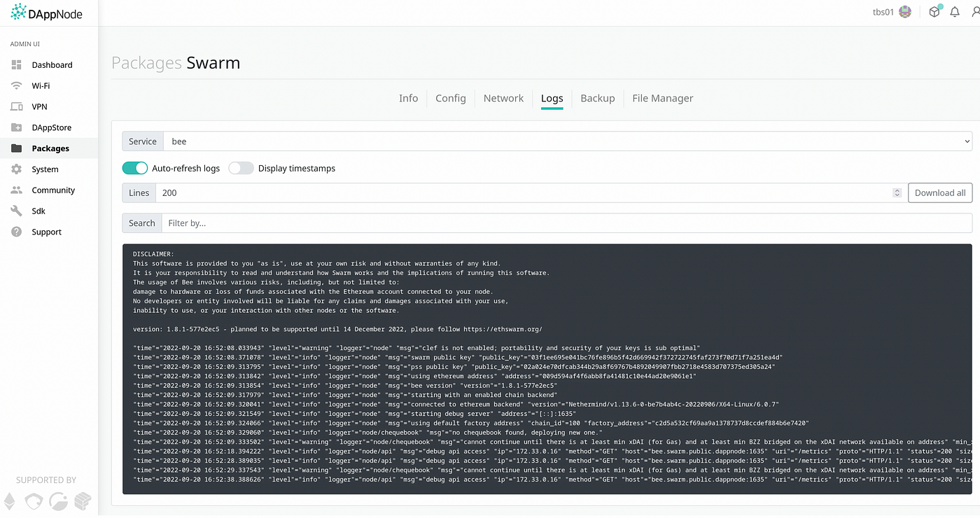
Task: Click the 'starting debug server' log line
Action: click(x=355, y=414)
